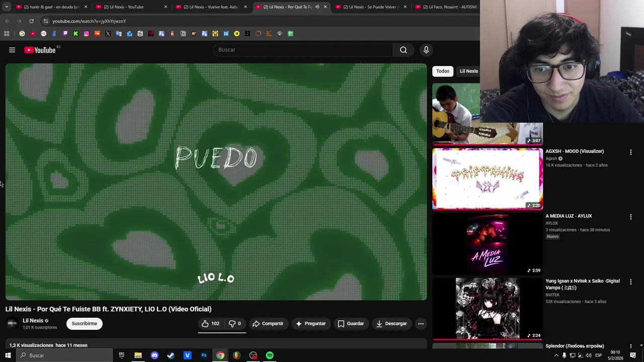The width and height of the screenshot is (644, 362).
Task: Select the Todos filter chip
Action: [443, 71]
